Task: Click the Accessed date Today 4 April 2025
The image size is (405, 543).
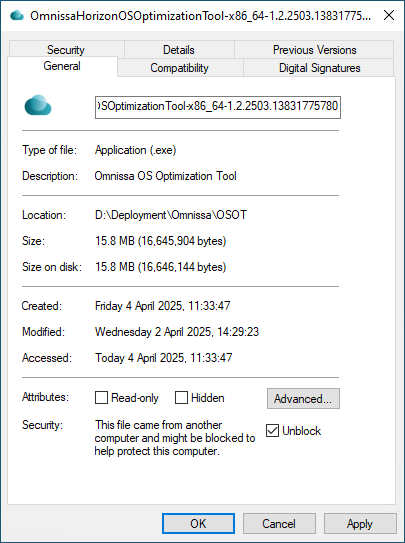Action: coord(164,357)
